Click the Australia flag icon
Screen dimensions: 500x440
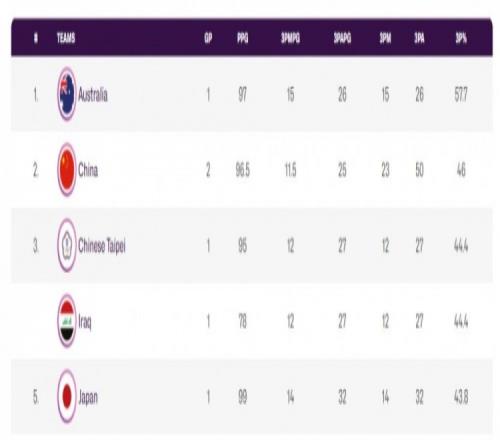[x=67, y=94]
